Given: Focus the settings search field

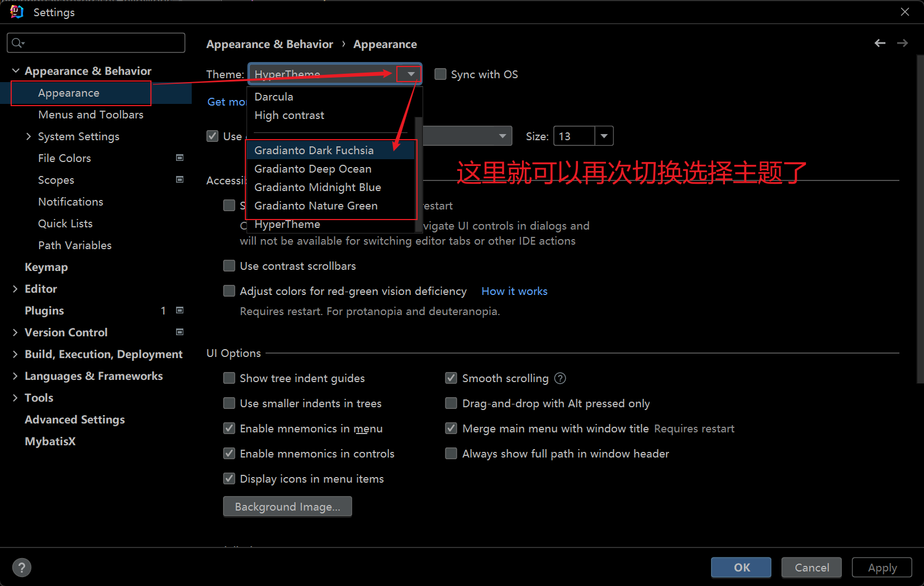Looking at the screenshot, I should coord(96,43).
